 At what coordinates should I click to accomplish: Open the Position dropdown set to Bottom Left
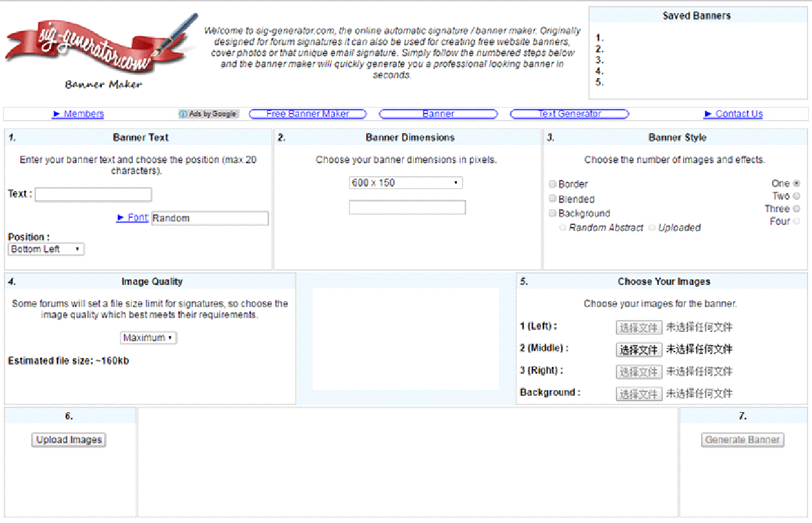46,249
